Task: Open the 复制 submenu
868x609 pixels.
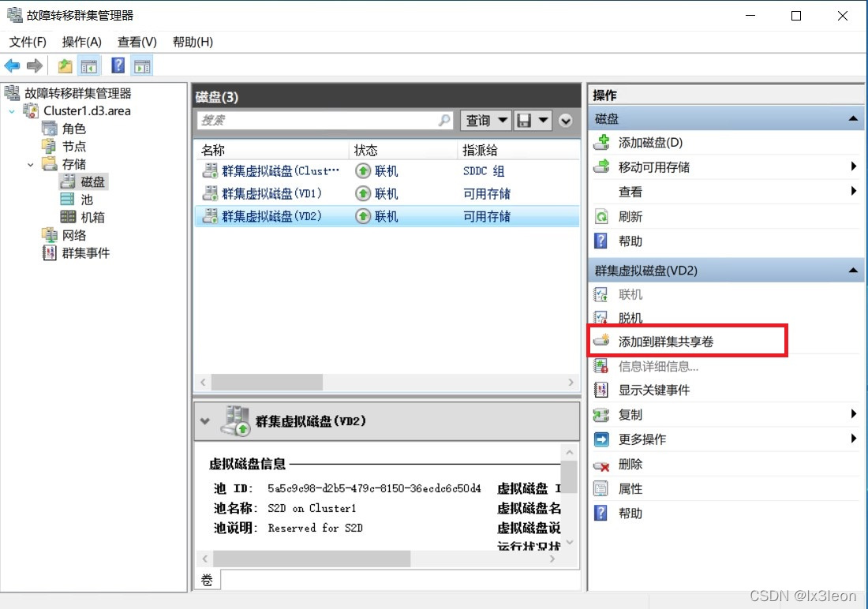Action: tap(725, 415)
